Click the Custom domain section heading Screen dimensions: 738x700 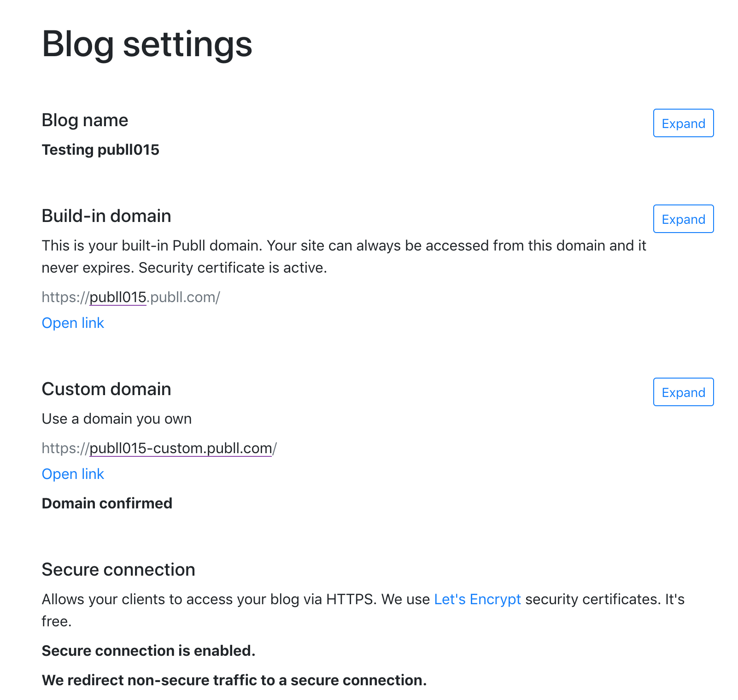pyautogui.click(x=106, y=389)
